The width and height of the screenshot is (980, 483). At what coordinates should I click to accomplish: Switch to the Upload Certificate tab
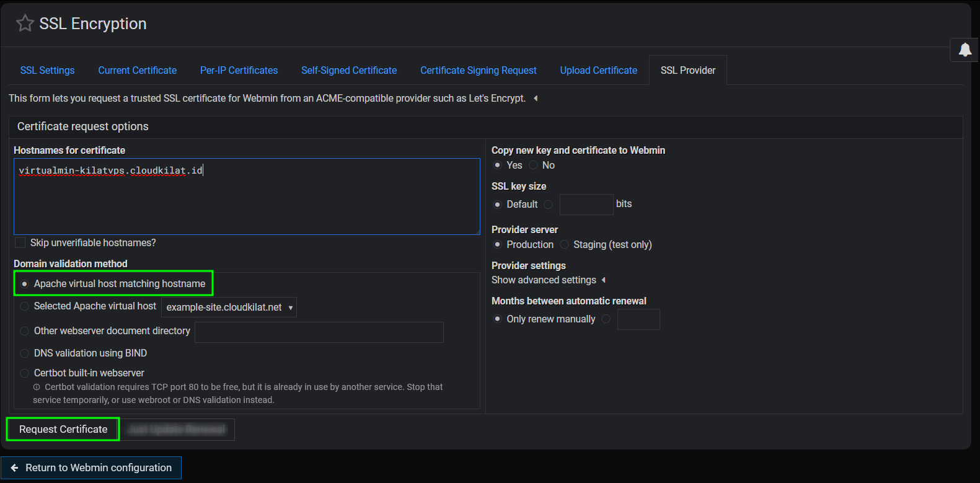coord(599,71)
